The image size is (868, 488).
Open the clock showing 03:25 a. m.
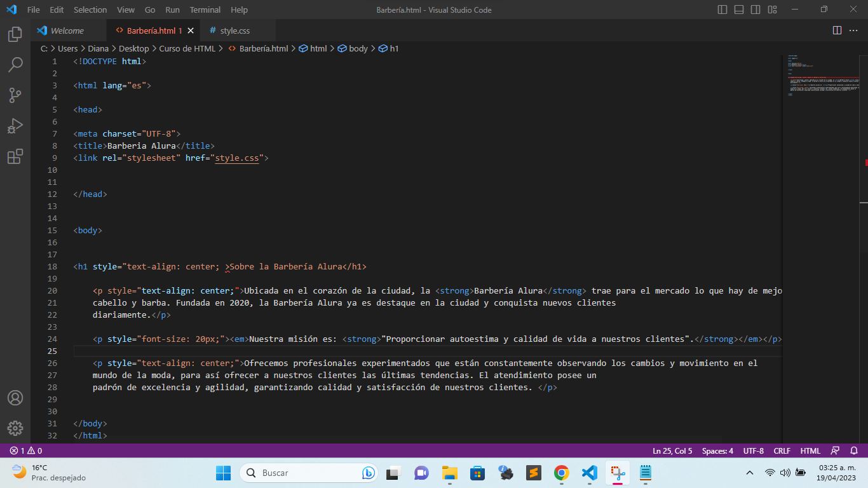pyautogui.click(x=837, y=473)
